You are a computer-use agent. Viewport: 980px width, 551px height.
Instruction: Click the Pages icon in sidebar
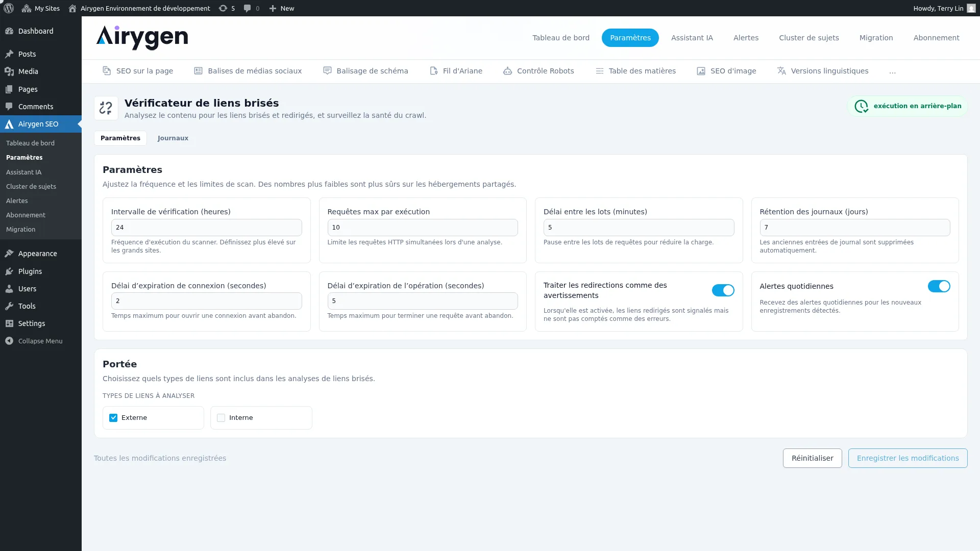9,89
